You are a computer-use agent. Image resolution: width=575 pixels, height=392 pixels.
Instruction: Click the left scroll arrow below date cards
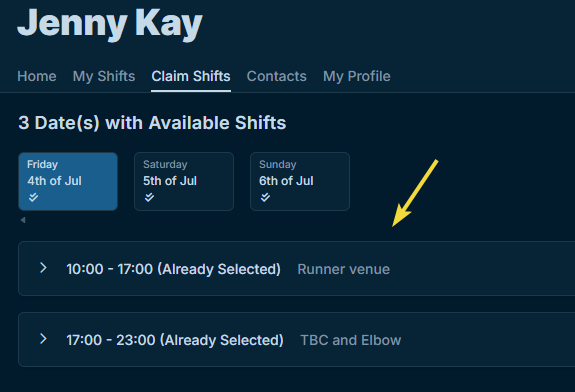click(x=23, y=220)
